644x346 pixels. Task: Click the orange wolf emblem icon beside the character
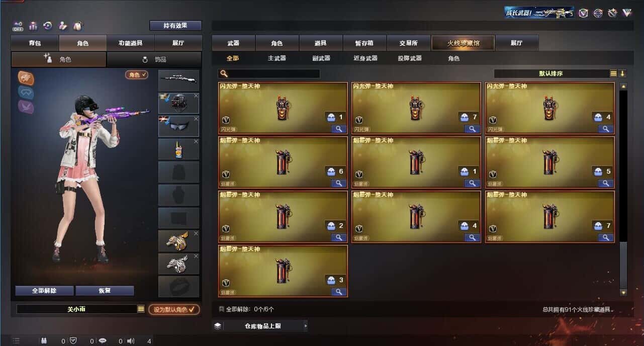[x=26, y=77]
